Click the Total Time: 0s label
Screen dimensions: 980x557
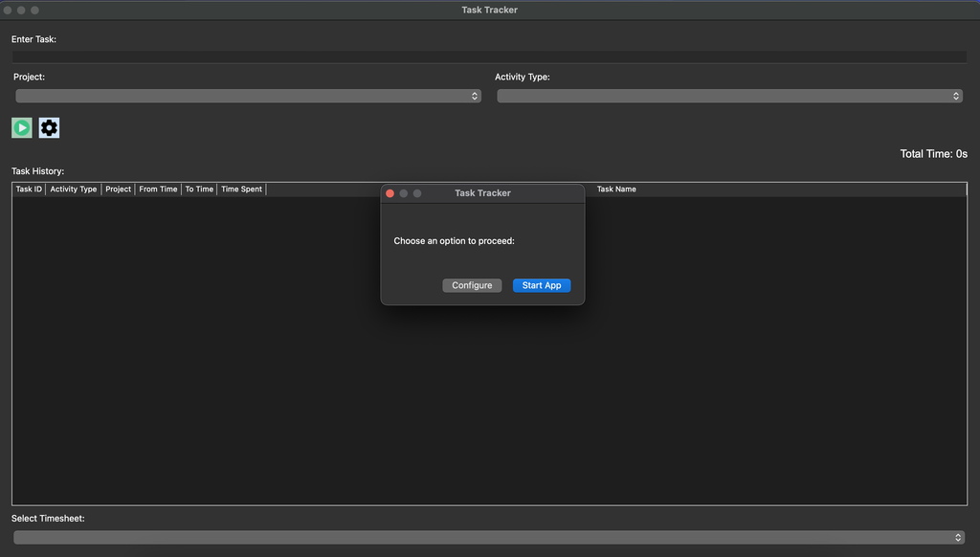pyautogui.click(x=933, y=154)
